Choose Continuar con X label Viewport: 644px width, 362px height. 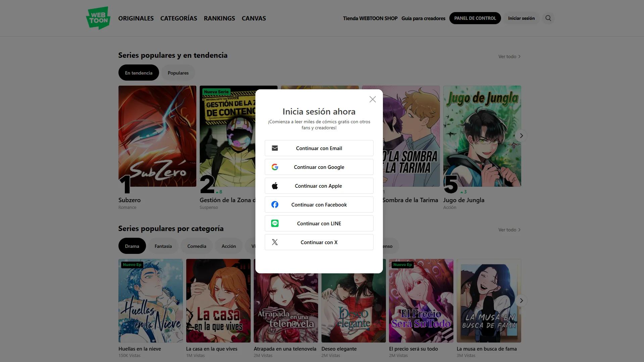point(319,242)
